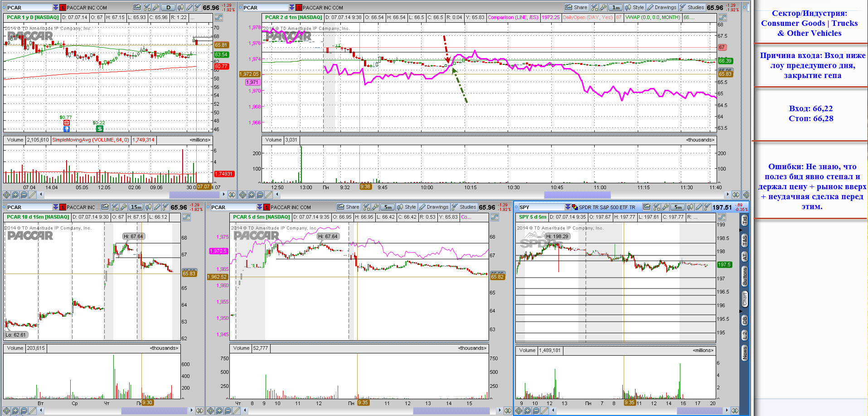Screen dimensions: 868x416
Task: Click VWAP study label in 1m chart
Action: pos(653,18)
